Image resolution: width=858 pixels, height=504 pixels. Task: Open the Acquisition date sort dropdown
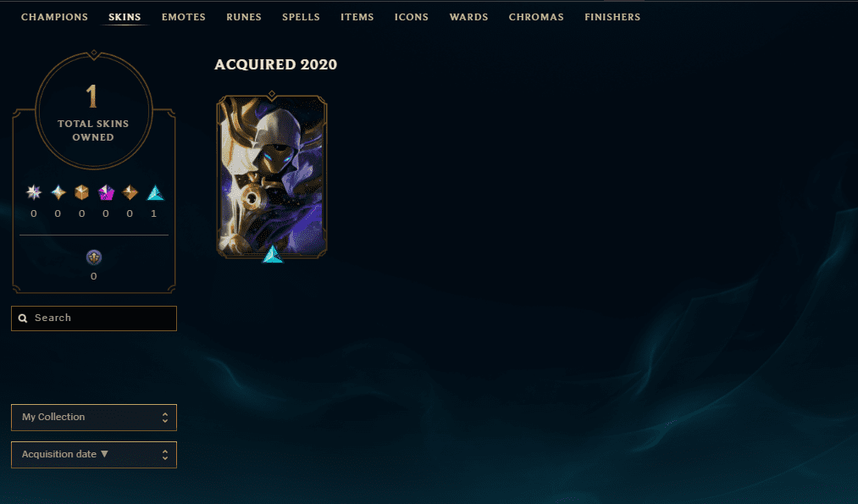93,455
